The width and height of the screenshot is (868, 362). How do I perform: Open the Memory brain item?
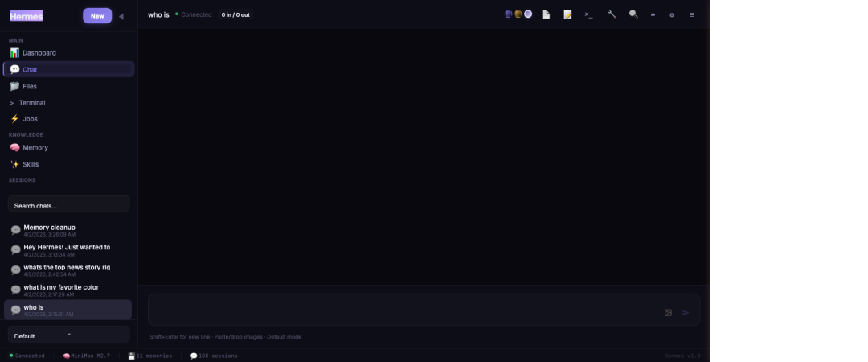35,148
